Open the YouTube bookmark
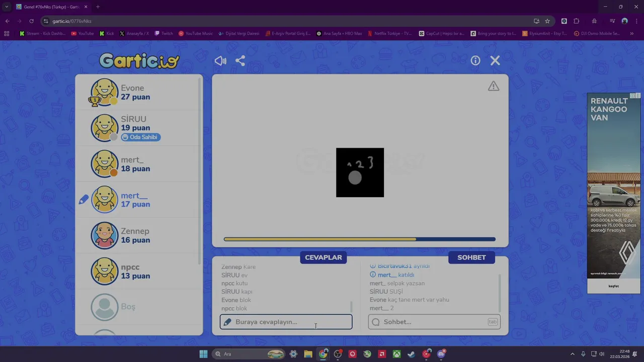Image resolution: width=644 pixels, height=362 pixels. 83,34
